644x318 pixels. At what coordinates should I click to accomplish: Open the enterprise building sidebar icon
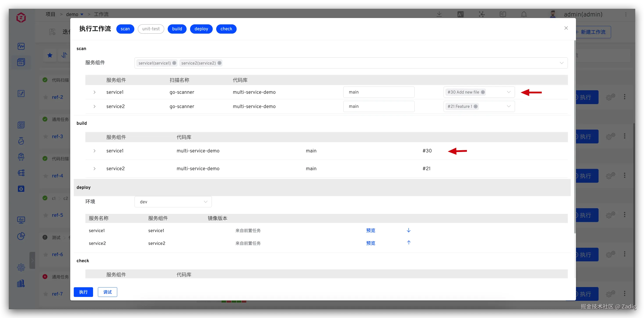21,284
